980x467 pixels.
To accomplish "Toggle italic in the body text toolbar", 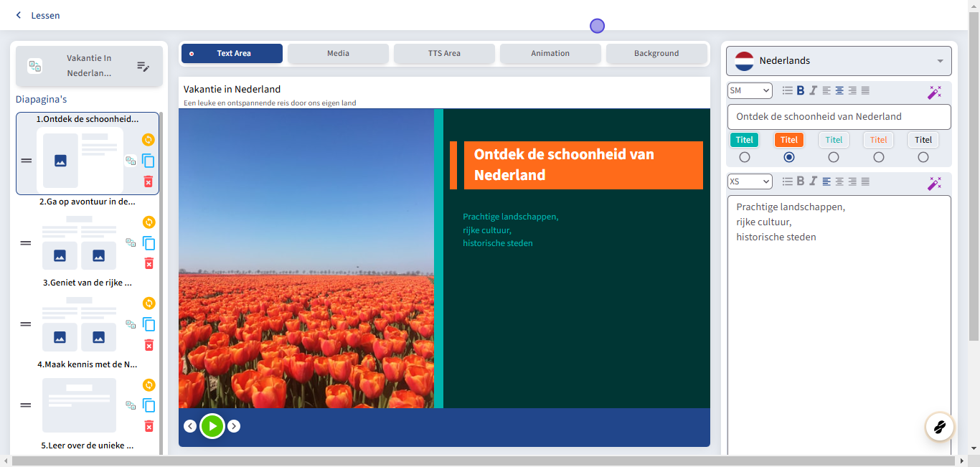I will point(813,181).
